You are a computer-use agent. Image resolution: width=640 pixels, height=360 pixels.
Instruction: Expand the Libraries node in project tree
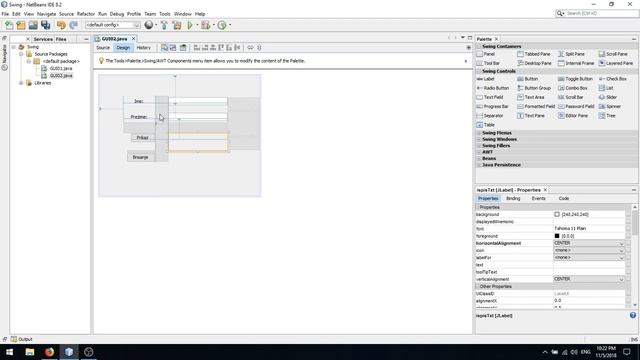pyautogui.click(x=21, y=83)
